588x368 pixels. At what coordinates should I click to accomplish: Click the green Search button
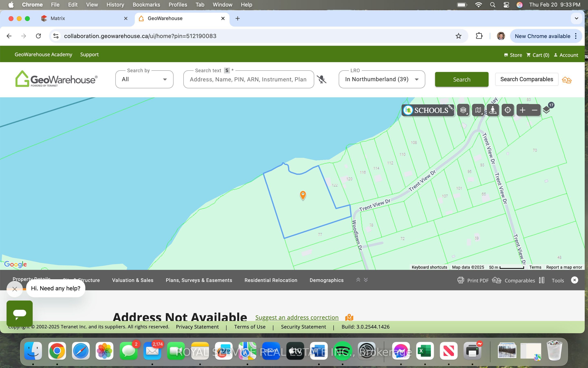[x=462, y=79]
